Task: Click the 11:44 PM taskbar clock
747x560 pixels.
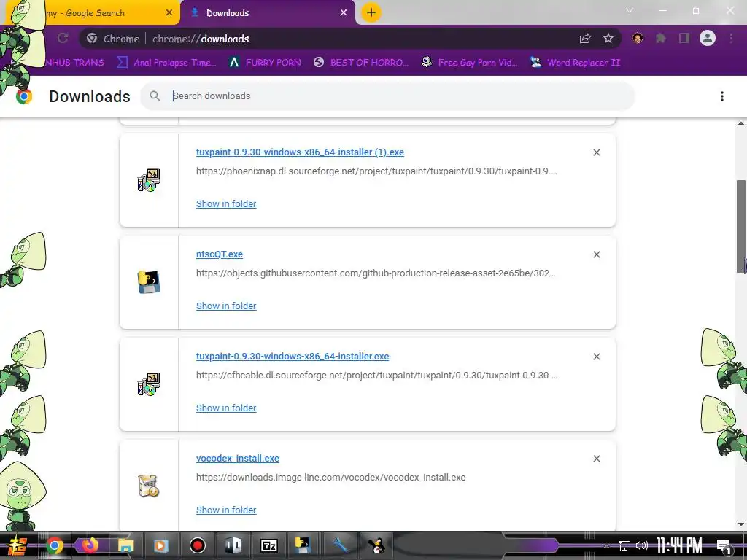Action: [x=679, y=545]
